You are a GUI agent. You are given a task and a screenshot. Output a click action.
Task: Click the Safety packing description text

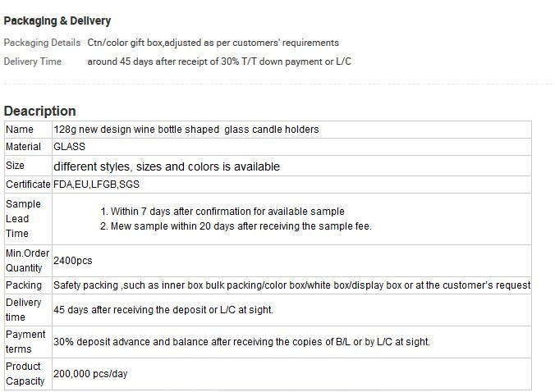[292, 285]
